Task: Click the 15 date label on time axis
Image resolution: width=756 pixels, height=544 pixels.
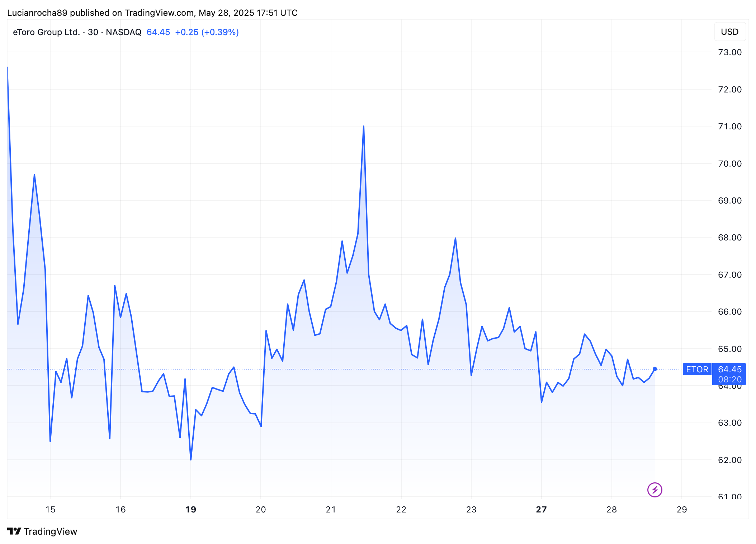Action: [50, 509]
